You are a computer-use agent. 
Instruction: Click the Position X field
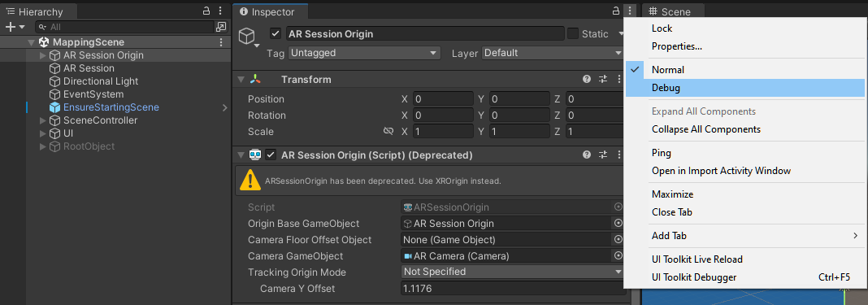pos(443,99)
